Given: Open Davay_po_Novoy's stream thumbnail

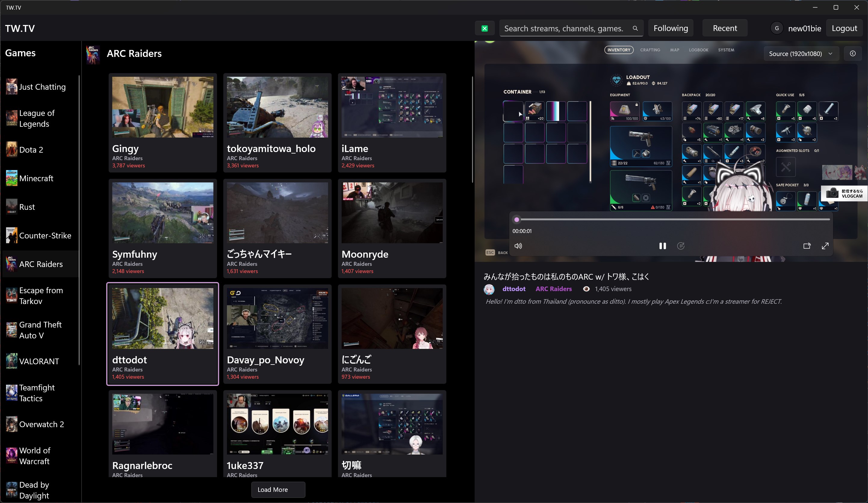Looking at the screenshot, I should click(x=277, y=318).
